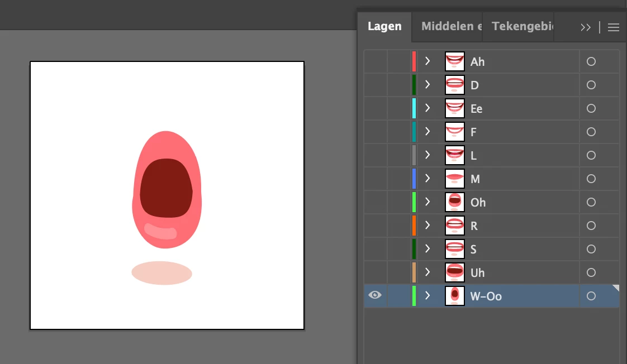Viewport: 627px width, 364px height.
Task: Click the M layer mouth thumbnail
Action: (455, 179)
